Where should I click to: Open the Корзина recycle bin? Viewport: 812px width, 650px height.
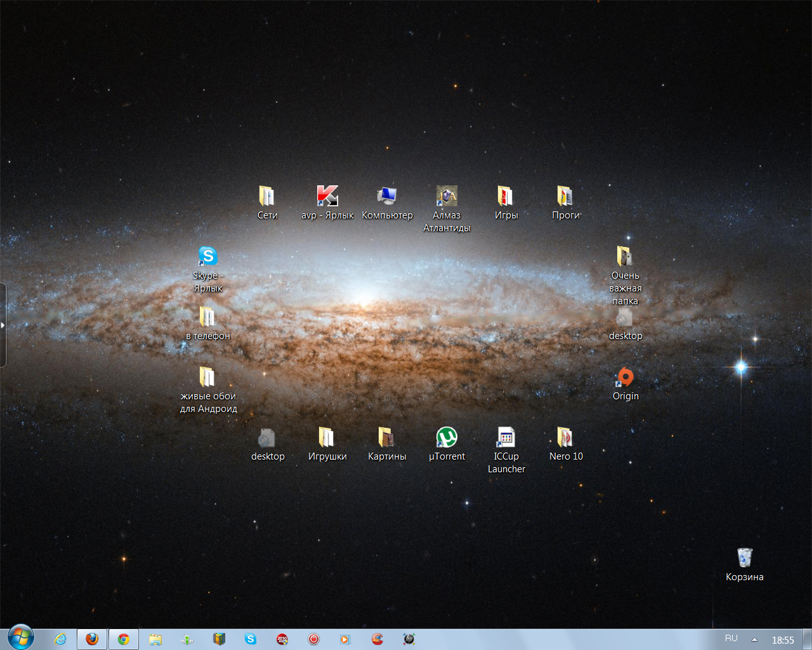pyautogui.click(x=744, y=558)
